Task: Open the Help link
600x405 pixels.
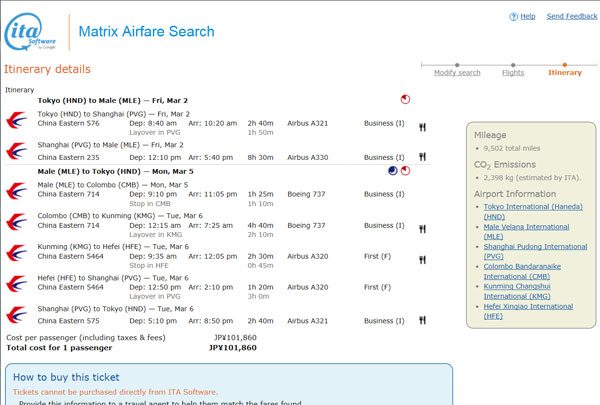Action: pyautogui.click(x=528, y=16)
